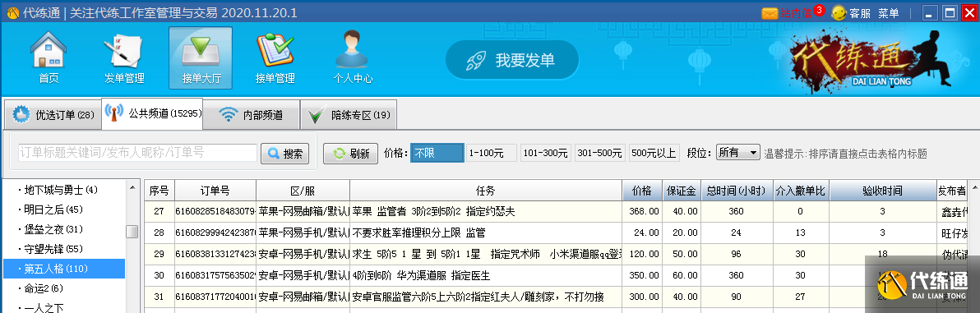
Task: Sort by the 区/服 column header
Action: (x=303, y=191)
